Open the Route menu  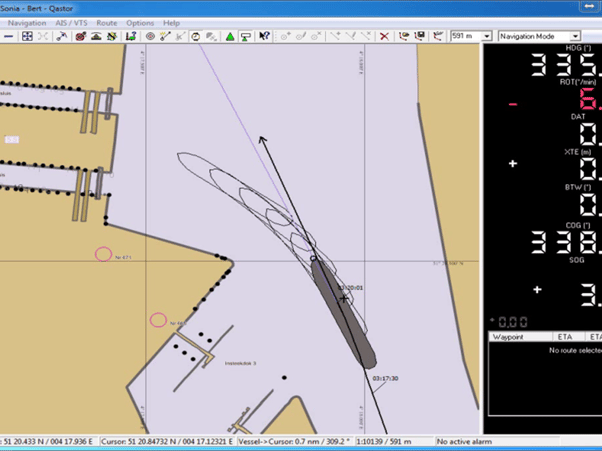[106, 22]
